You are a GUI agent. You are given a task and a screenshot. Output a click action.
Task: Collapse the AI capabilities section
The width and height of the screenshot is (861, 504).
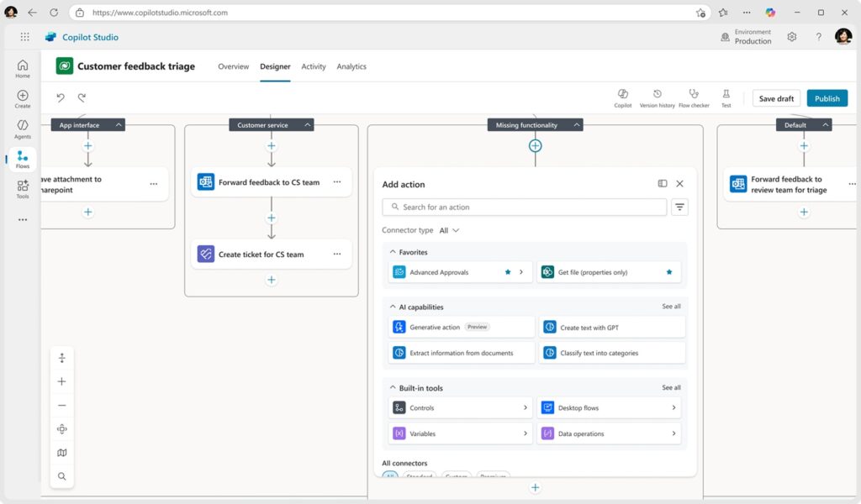click(x=394, y=307)
